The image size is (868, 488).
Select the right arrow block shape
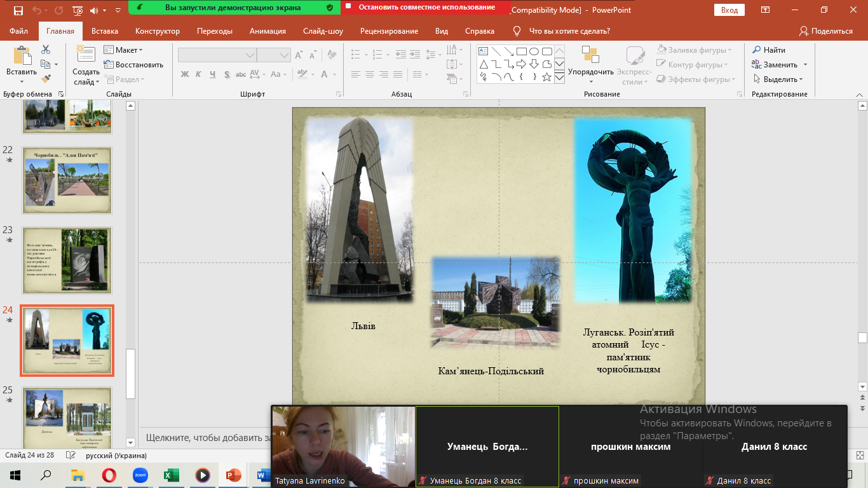521,64
